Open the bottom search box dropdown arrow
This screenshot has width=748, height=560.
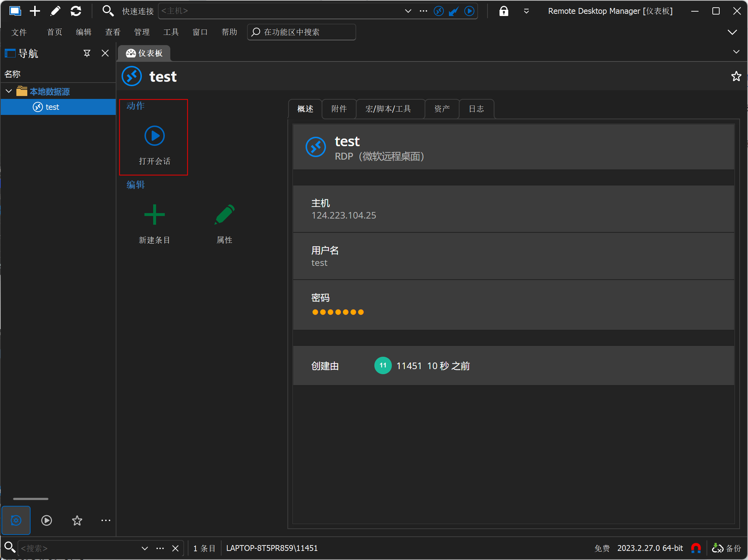[x=144, y=548]
